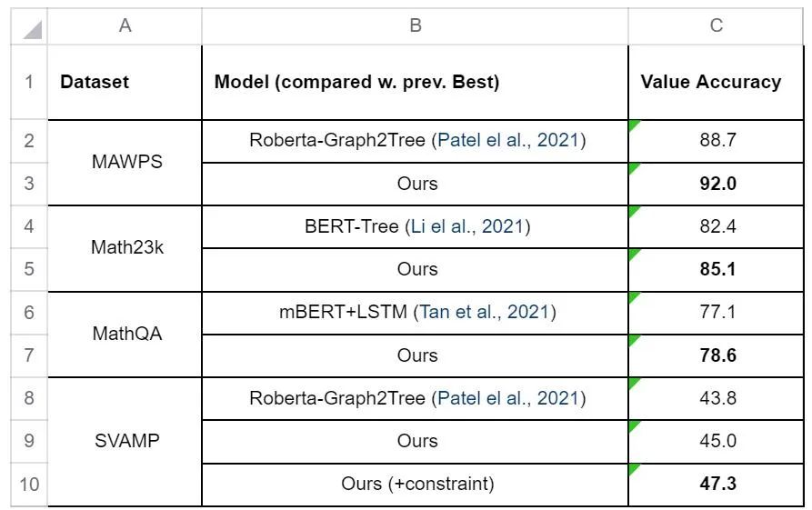Select column C header

[x=717, y=26]
